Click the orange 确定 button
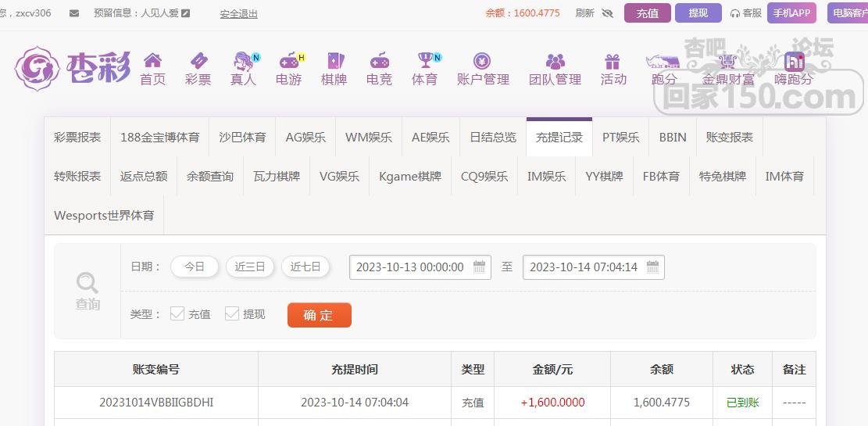The height and width of the screenshot is (426, 868). 320,315
